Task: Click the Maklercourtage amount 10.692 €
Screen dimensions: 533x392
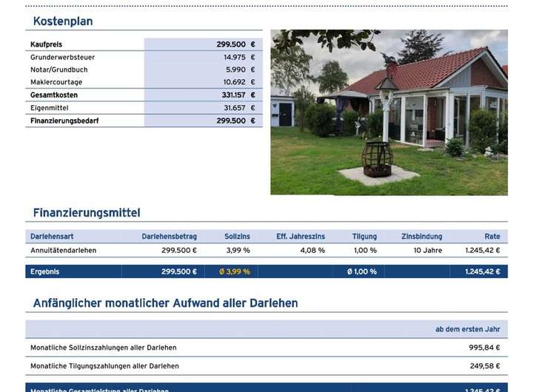Action: point(239,82)
